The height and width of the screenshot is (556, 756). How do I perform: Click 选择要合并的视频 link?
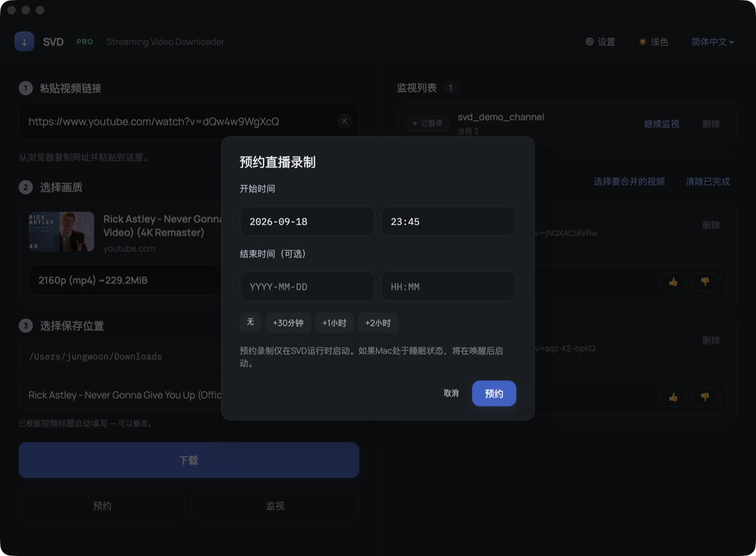click(629, 181)
